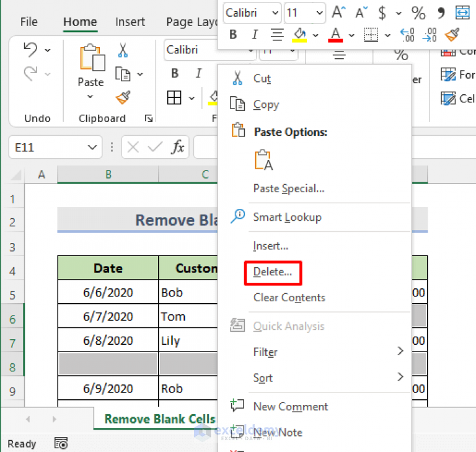Viewport: 476px width, 452px height.
Task: Toggle Bold in the ribbon Font group
Action: point(175,73)
